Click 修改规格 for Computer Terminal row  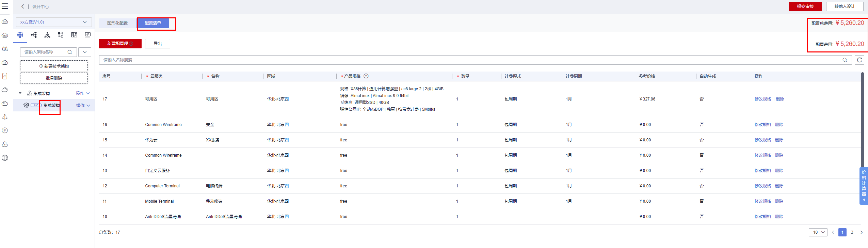tap(763, 186)
